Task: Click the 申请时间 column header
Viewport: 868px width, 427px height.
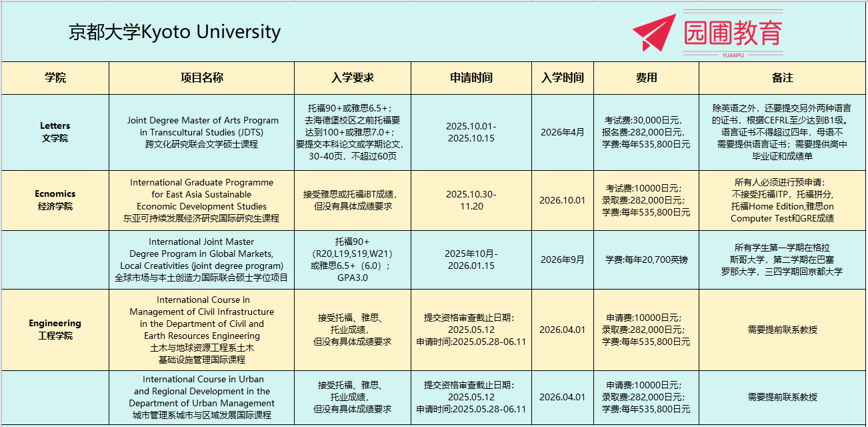Action: tap(471, 78)
